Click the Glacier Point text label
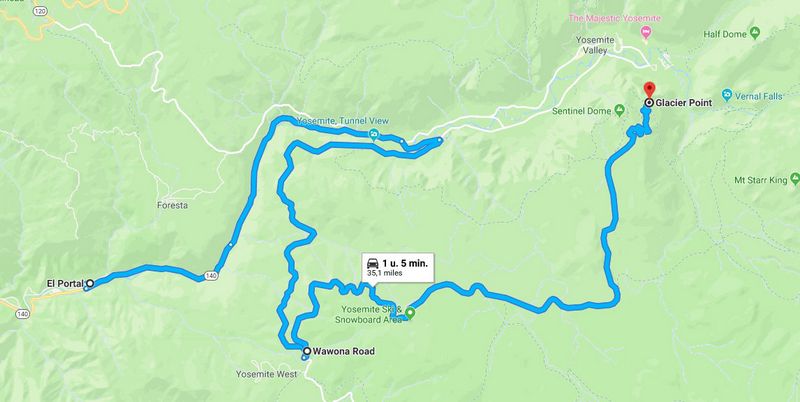The height and width of the screenshot is (402, 800). coord(683,103)
